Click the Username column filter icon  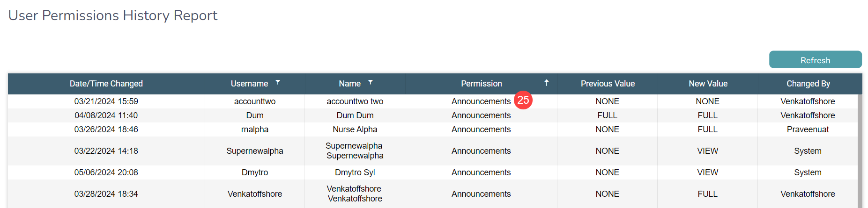(278, 82)
